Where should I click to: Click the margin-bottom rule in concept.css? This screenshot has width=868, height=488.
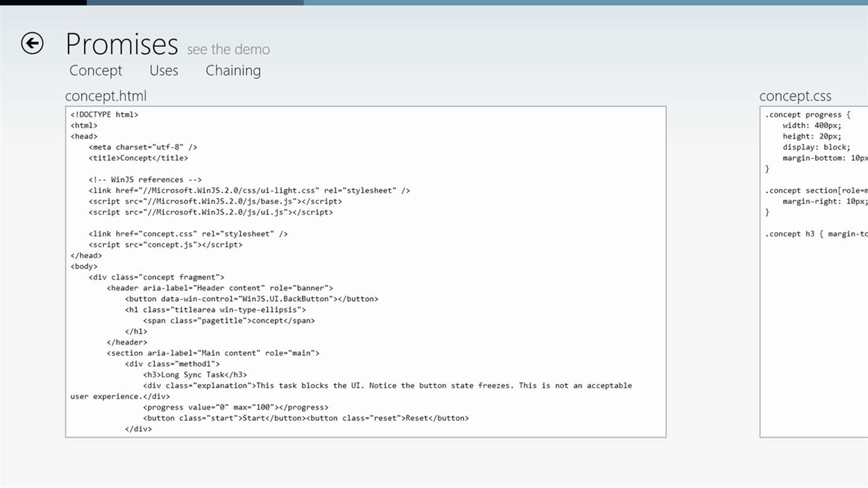(825, 158)
